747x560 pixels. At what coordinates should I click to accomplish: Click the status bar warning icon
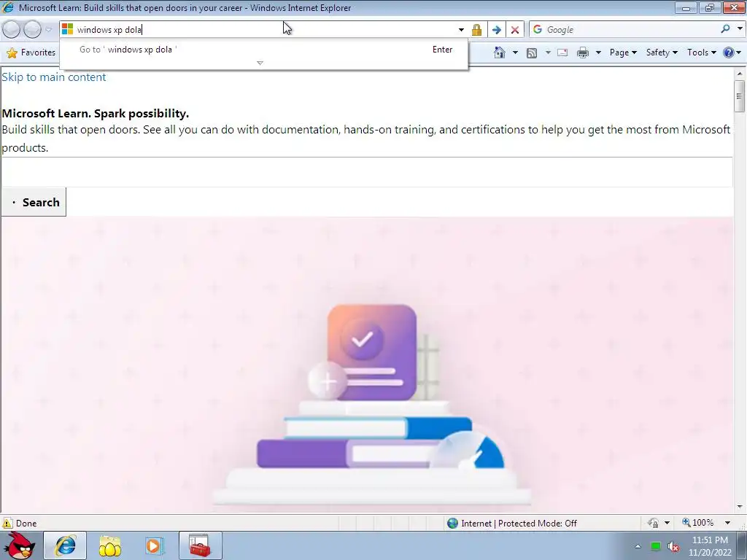click(7, 523)
